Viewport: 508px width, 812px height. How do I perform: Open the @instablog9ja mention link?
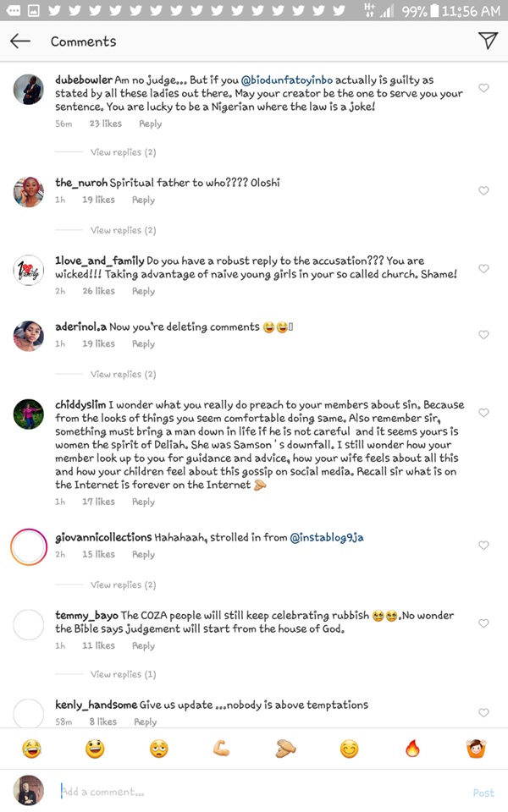(x=328, y=537)
